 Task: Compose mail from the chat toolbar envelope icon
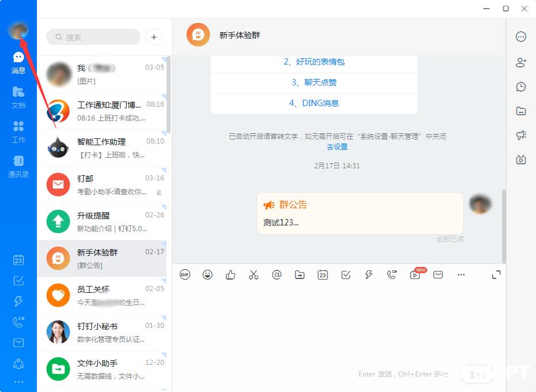coord(438,274)
